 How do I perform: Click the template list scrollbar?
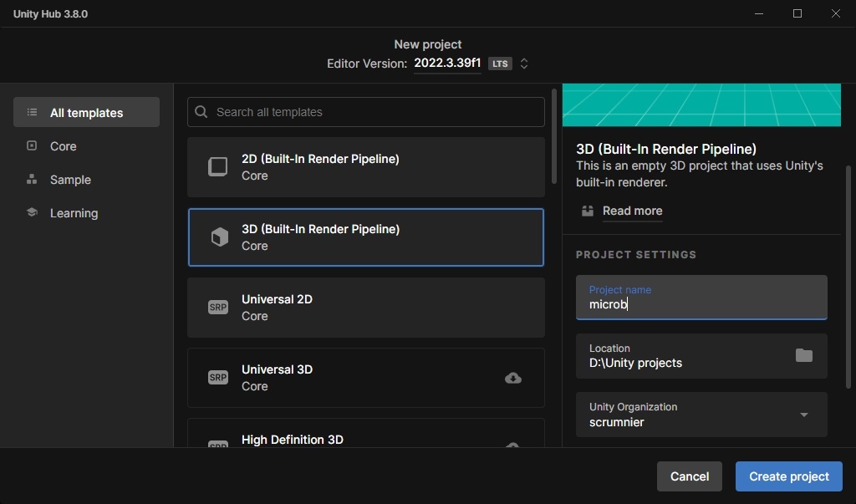point(554,136)
